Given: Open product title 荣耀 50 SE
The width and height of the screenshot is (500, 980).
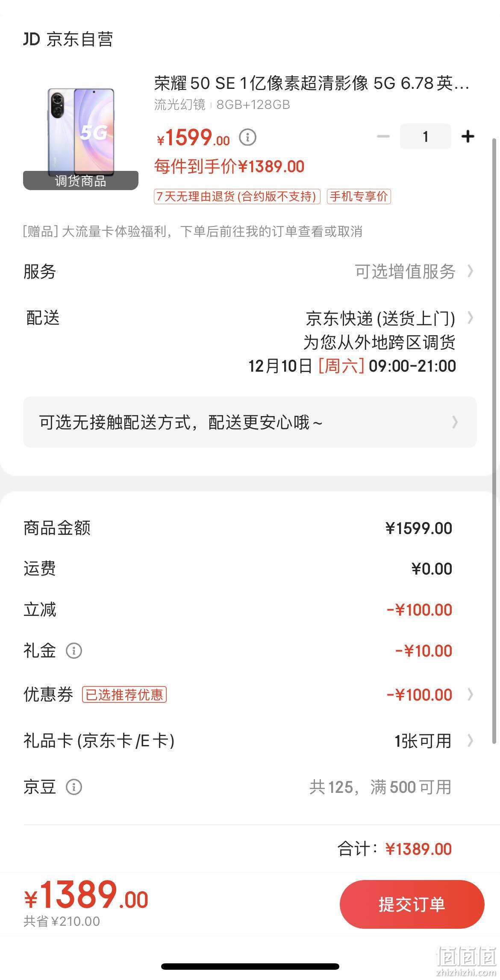Looking at the screenshot, I should [312, 83].
